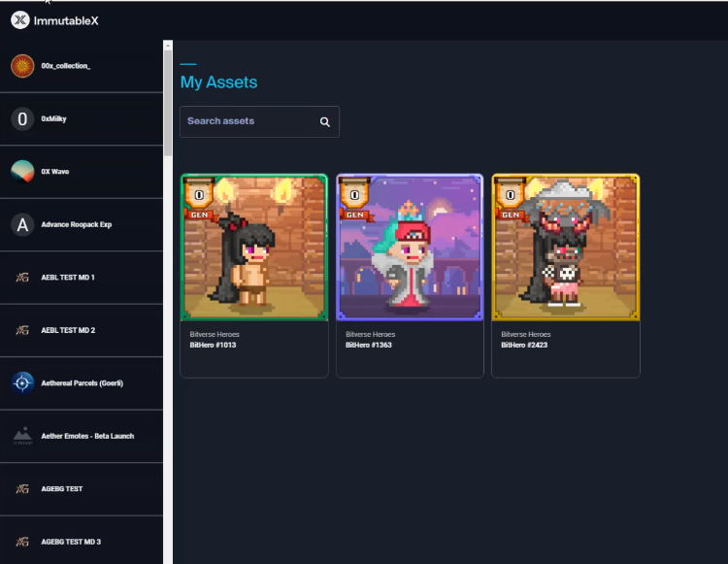Open the BitHero #2423 card image
Viewport: 728px width, 564px height.
(566, 248)
